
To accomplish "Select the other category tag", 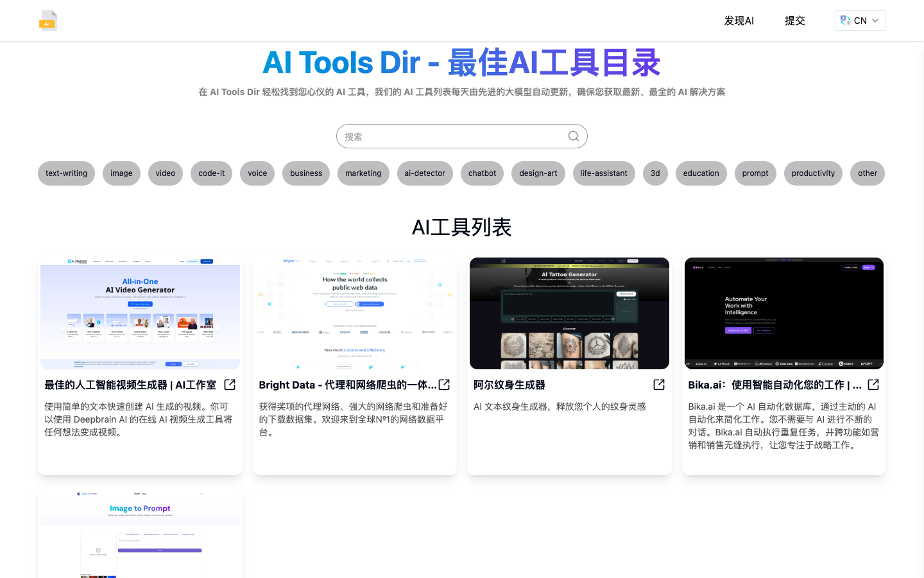I will pos(868,173).
